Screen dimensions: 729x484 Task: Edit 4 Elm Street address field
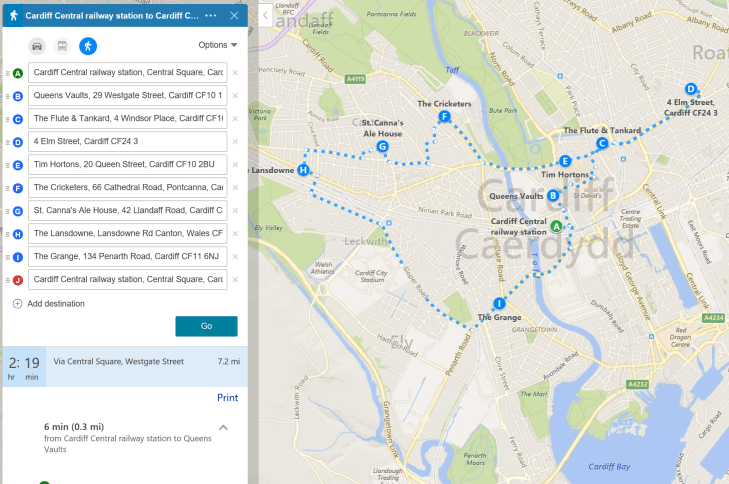pos(127,141)
